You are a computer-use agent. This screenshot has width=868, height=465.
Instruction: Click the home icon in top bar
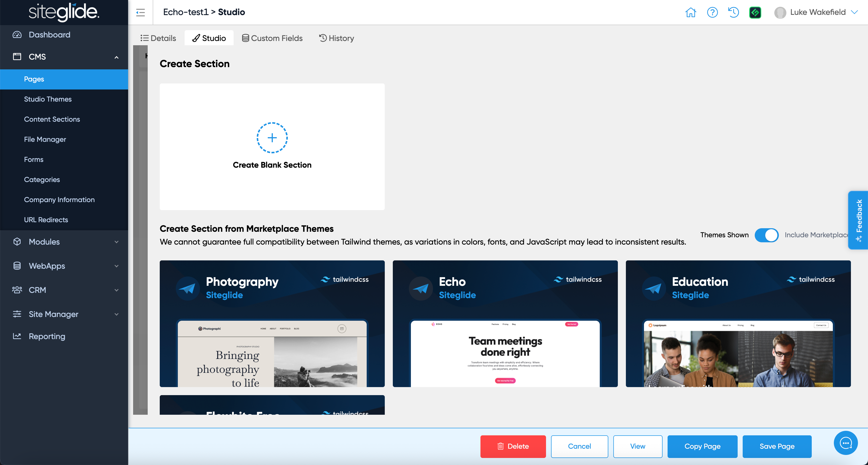[x=690, y=13]
